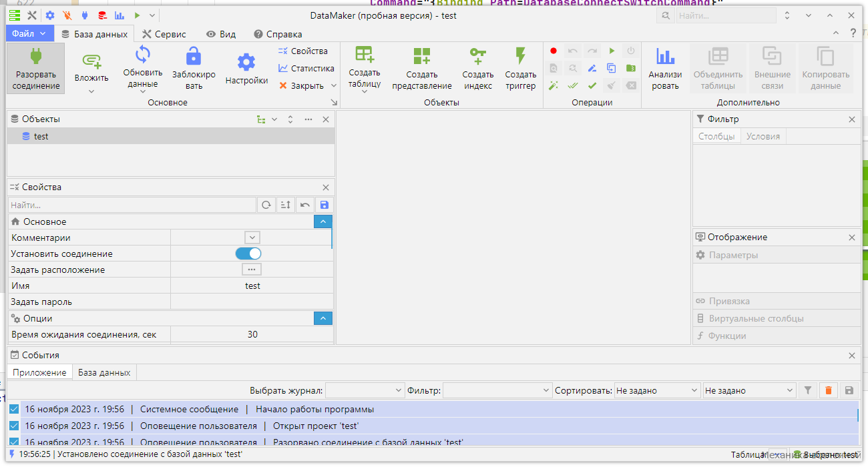
Task: Toggle the Установить соединение switch
Action: pyautogui.click(x=248, y=254)
